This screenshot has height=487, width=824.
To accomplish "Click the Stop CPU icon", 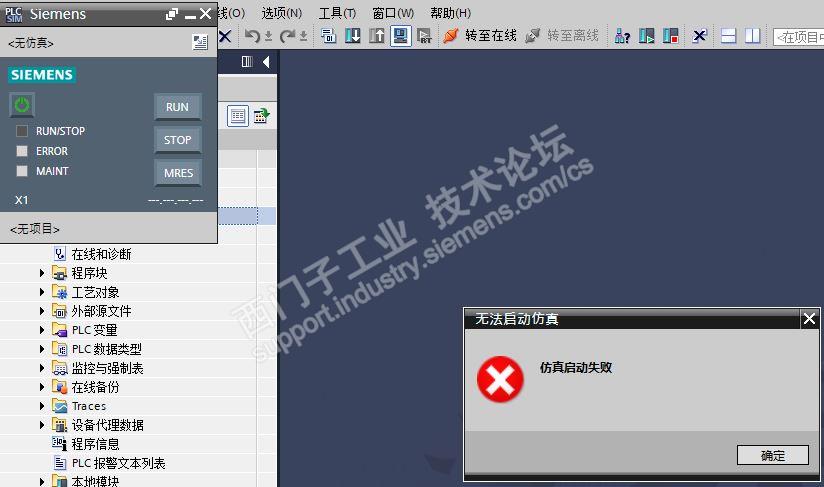I will pyautogui.click(x=670, y=36).
